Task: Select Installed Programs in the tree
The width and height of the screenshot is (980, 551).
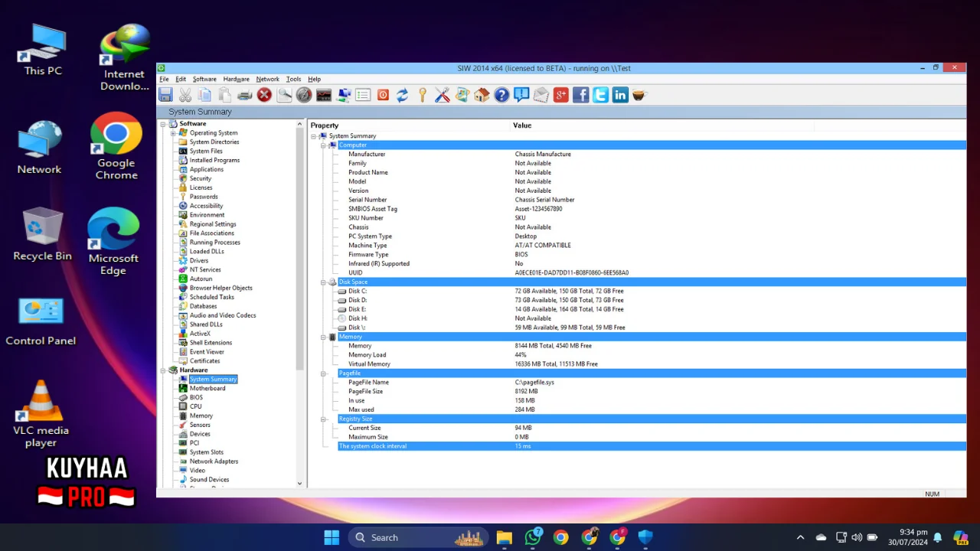Action: point(214,160)
